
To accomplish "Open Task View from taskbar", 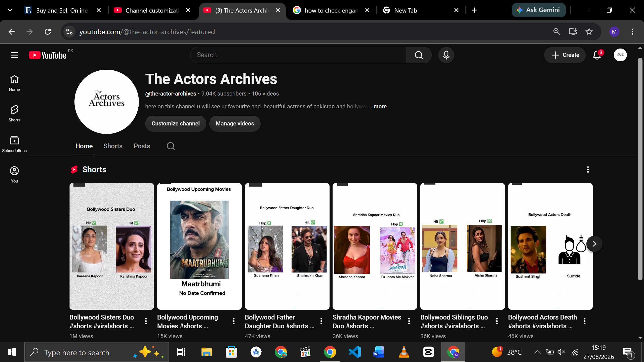I will pyautogui.click(x=181, y=352).
